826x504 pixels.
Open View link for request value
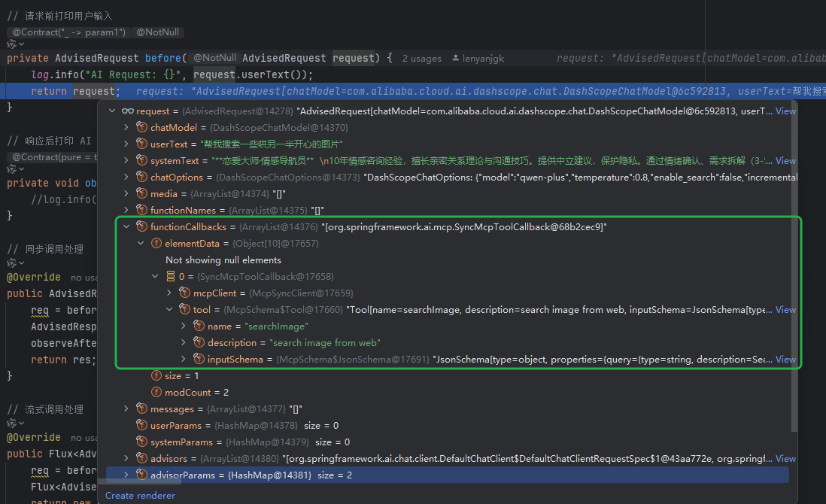click(785, 111)
